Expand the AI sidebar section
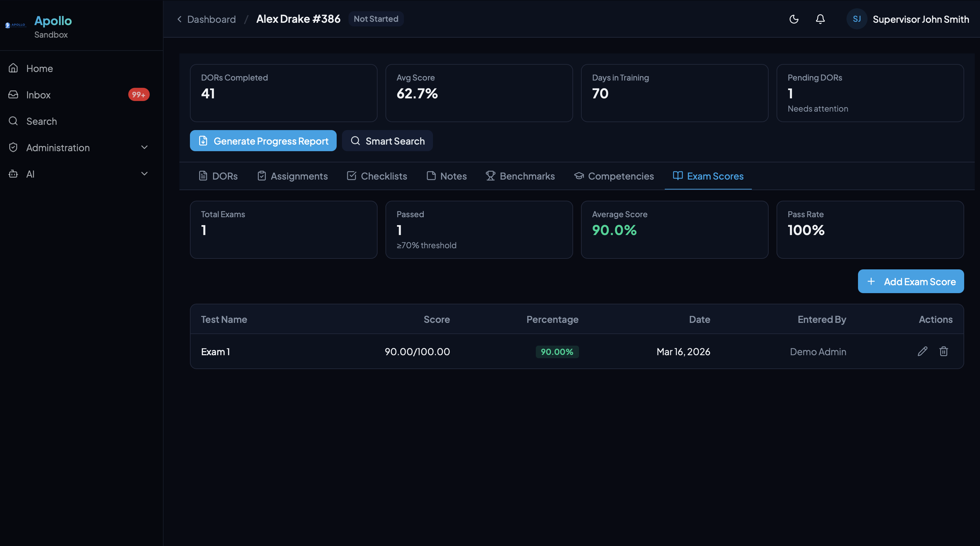This screenshot has width=980, height=546. tap(144, 174)
